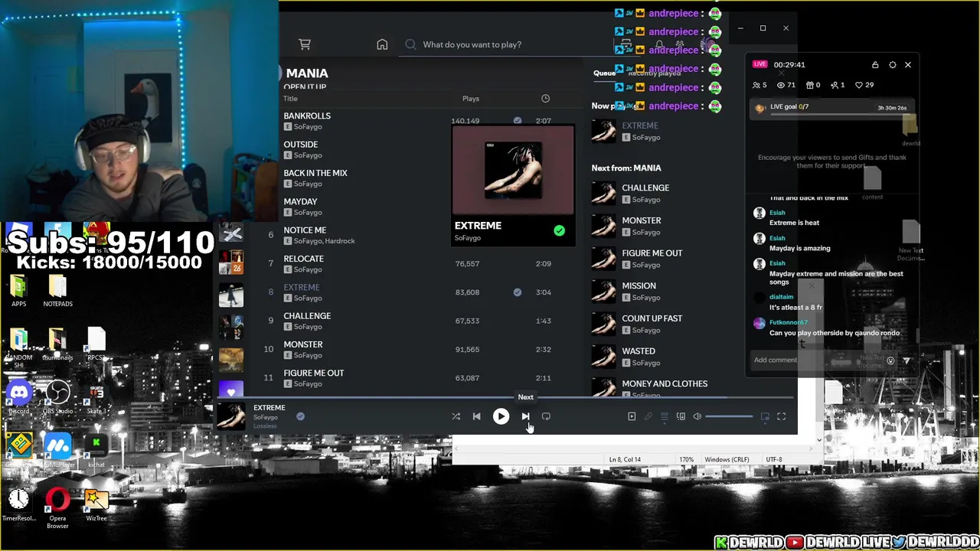This screenshot has width=980, height=551.
Task: Open SoFaygo, Hardrock artist link under NOTICE ME
Action: (x=324, y=241)
